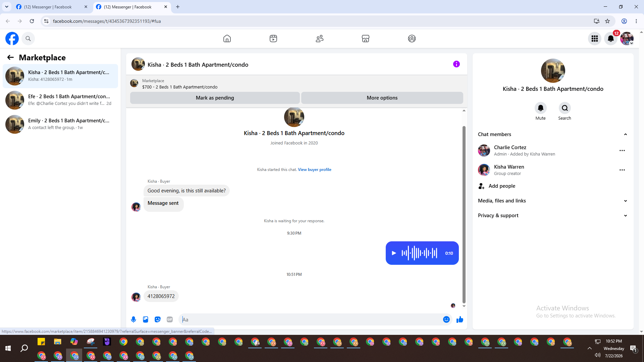Screen dimensions: 644x362
Task: Bookmark this page with star icon
Action: [x=607, y=21]
